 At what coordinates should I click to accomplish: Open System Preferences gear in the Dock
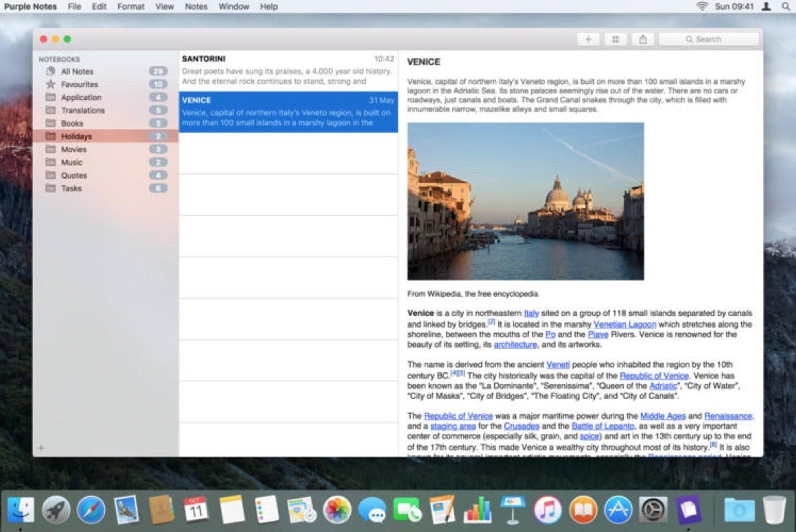(653, 509)
